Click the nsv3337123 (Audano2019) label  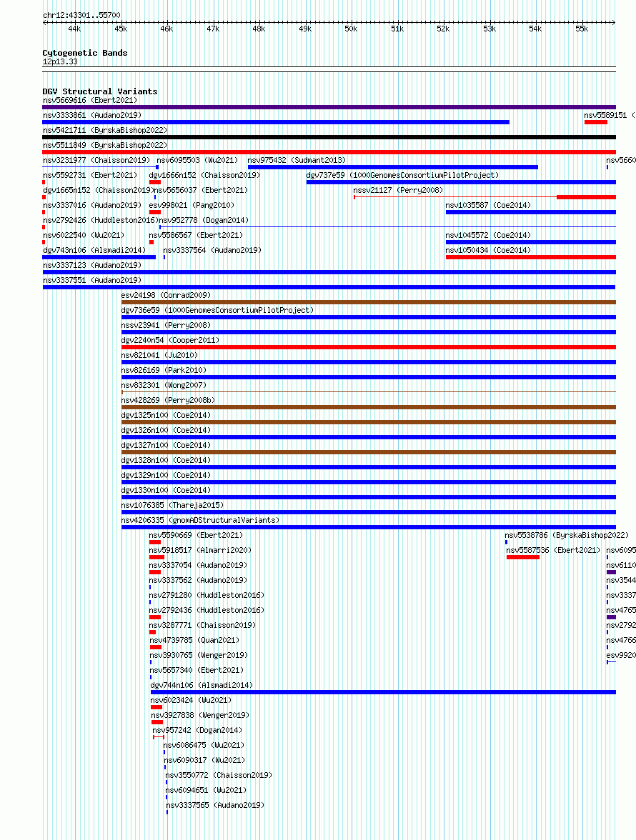[92, 265]
